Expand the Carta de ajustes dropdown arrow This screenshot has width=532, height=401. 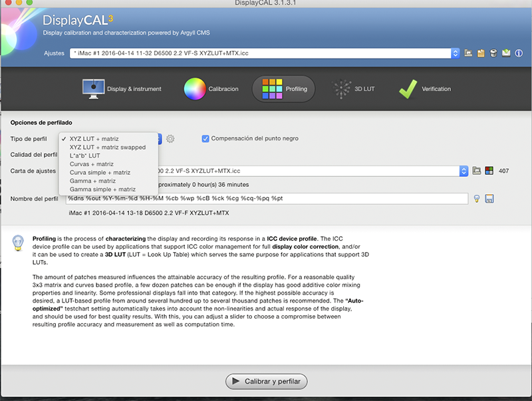point(464,171)
